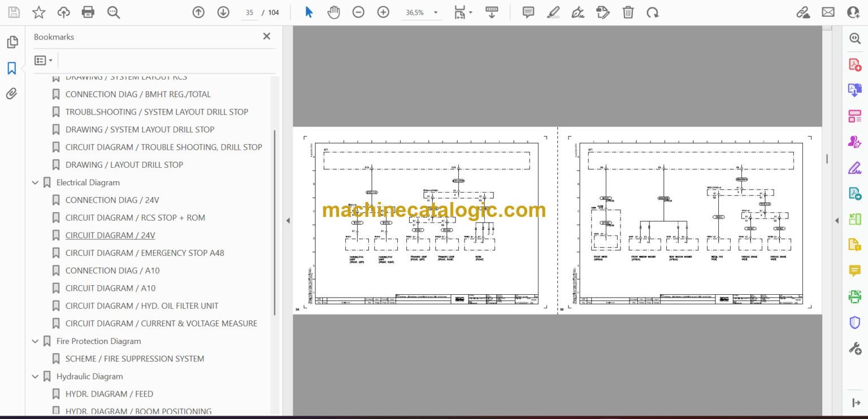The height and width of the screenshot is (419, 868).
Task: Select the Hand pan tool
Action: 333,12
